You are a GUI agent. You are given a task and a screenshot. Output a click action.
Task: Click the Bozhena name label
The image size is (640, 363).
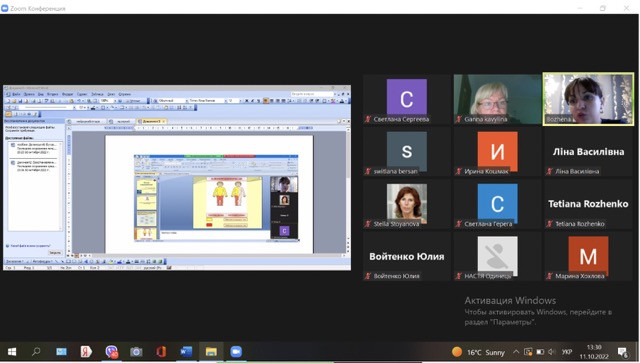point(558,119)
